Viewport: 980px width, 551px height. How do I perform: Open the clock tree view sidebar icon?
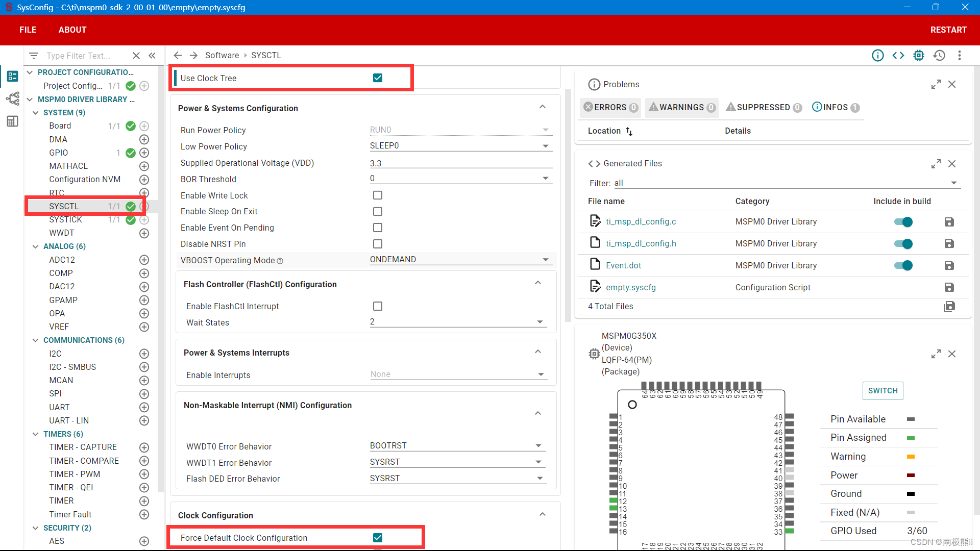[13, 98]
